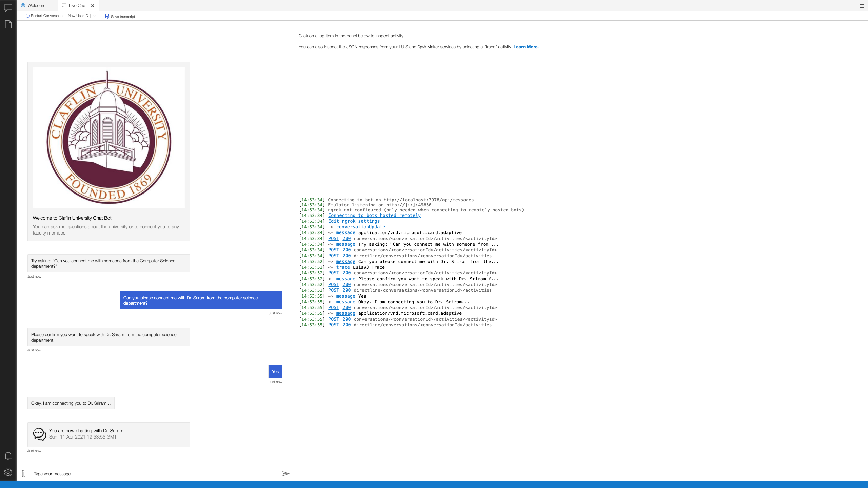Click the attach file paperclip icon
Viewport: 868px width, 488px height.
pyautogui.click(x=23, y=474)
